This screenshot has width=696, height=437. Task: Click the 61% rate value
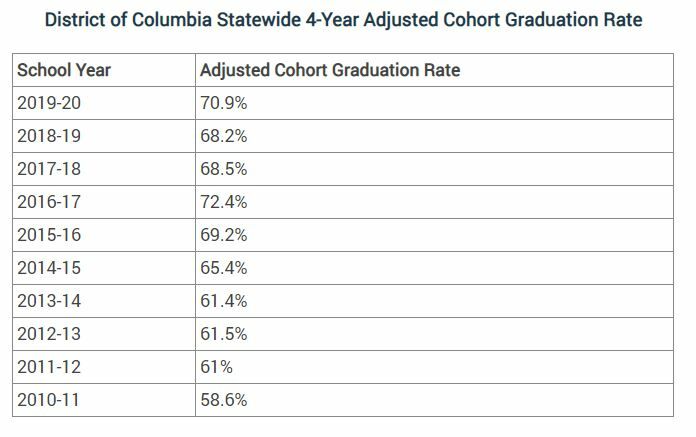coord(217,368)
